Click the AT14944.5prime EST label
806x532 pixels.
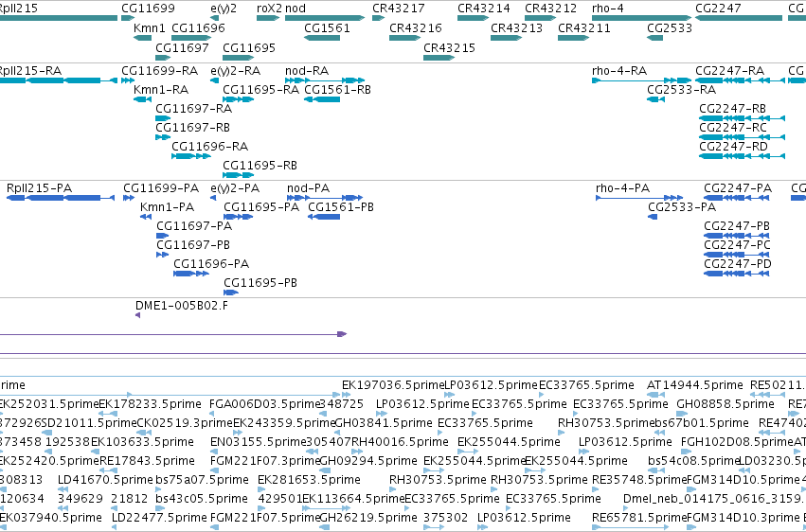click(695, 385)
